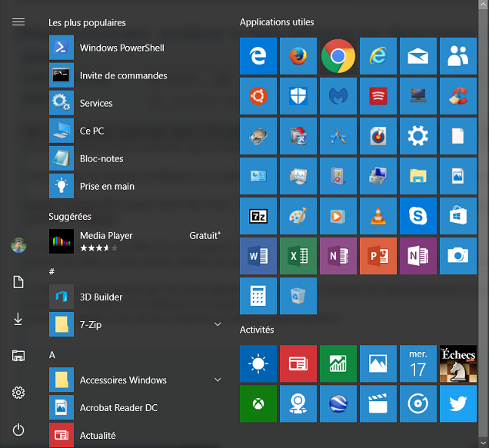Expand the hamburger menu at top left
The height and width of the screenshot is (448, 489).
(18, 22)
